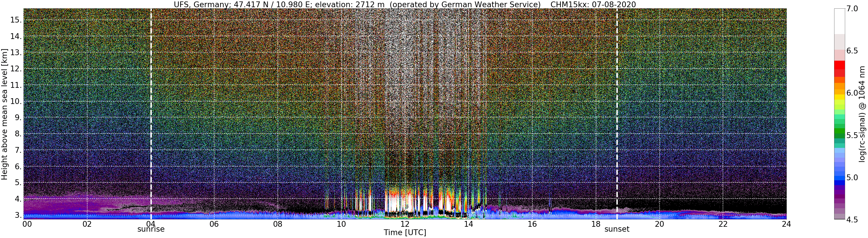Click the 'sunrise' label under the time axis
The width and height of the screenshot is (868, 238).
point(151,229)
